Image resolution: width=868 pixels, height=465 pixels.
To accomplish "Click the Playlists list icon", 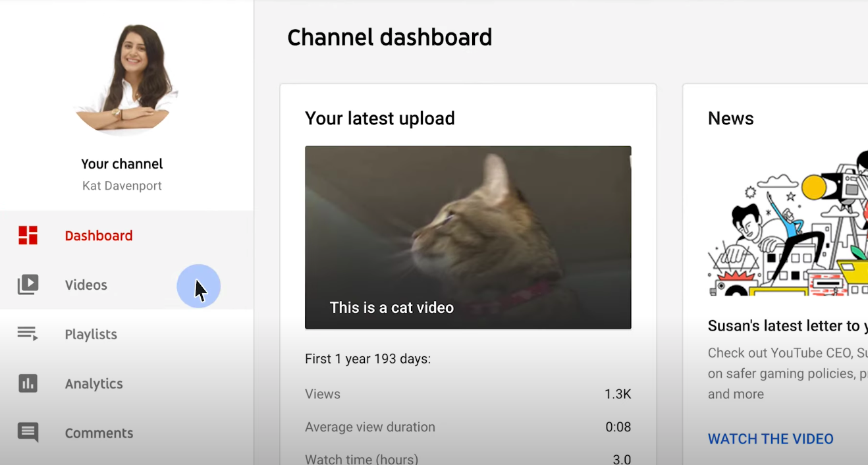I will [28, 334].
